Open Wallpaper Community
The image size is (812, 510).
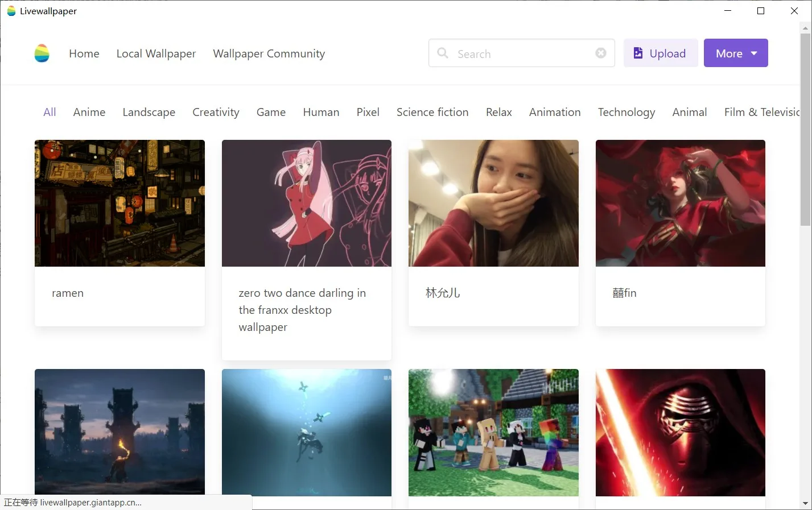269,53
